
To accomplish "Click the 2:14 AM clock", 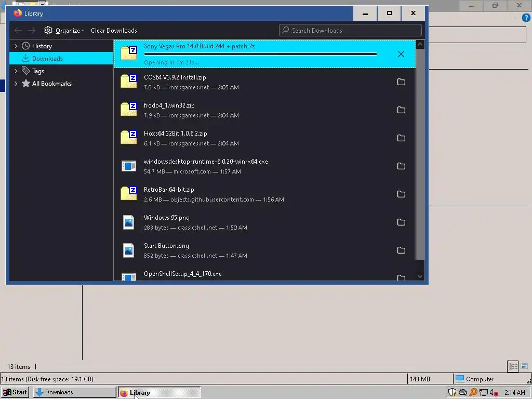I will 515,393.
